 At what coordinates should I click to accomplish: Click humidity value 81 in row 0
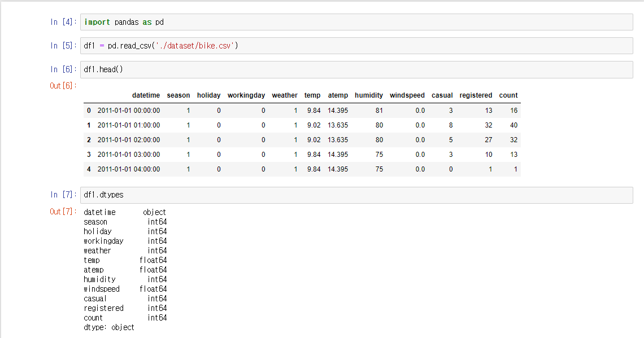(379, 111)
